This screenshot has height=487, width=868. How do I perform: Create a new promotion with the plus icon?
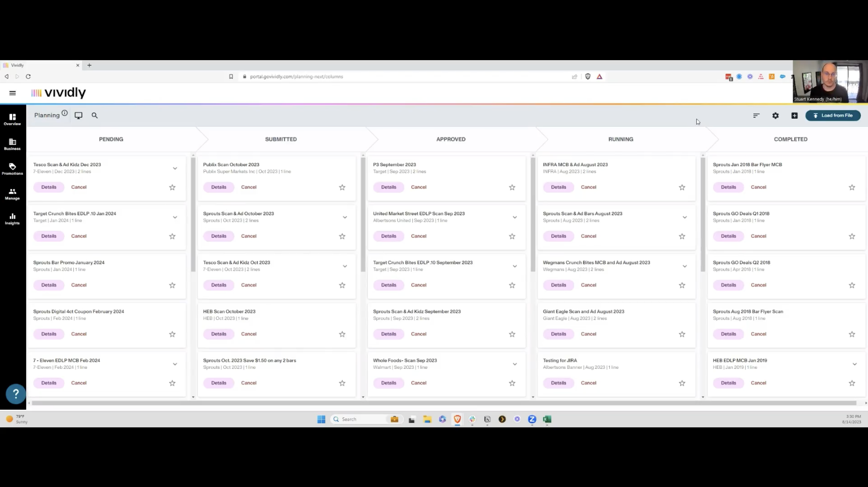(794, 115)
